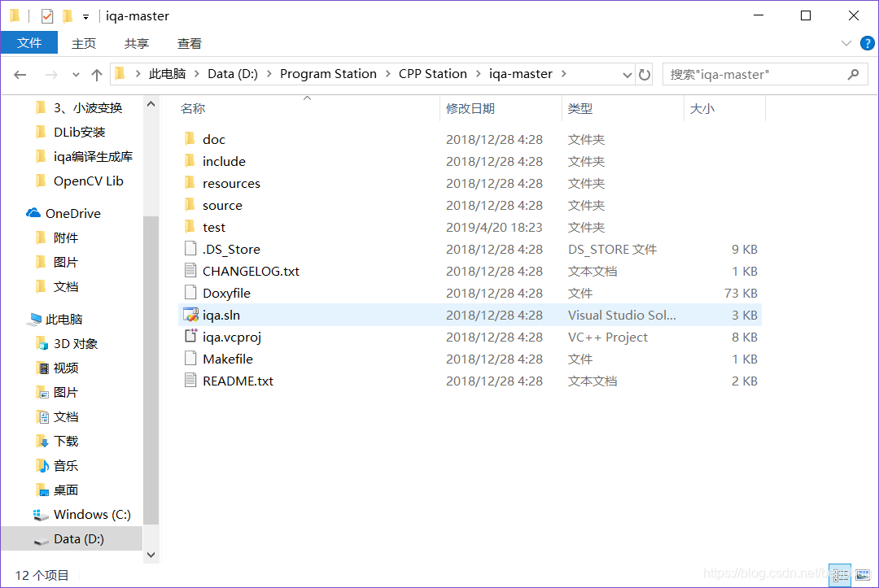Click the Data (D:) drive icon

pyautogui.click(x=41, y=540)
